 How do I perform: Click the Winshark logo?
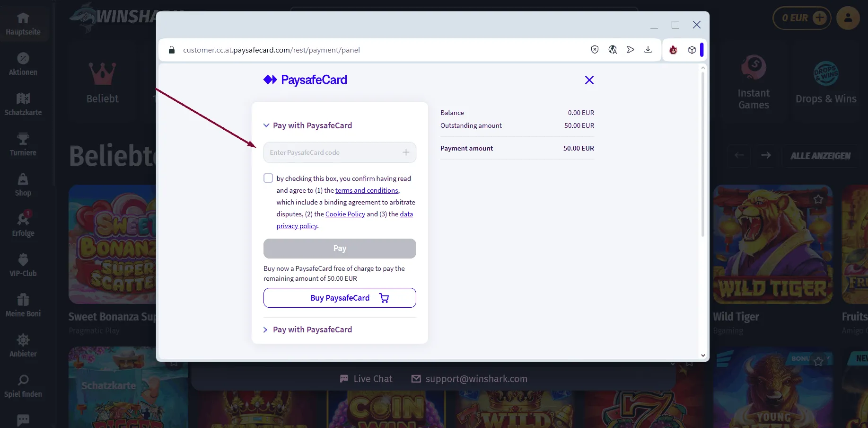[x=114, y=17]
